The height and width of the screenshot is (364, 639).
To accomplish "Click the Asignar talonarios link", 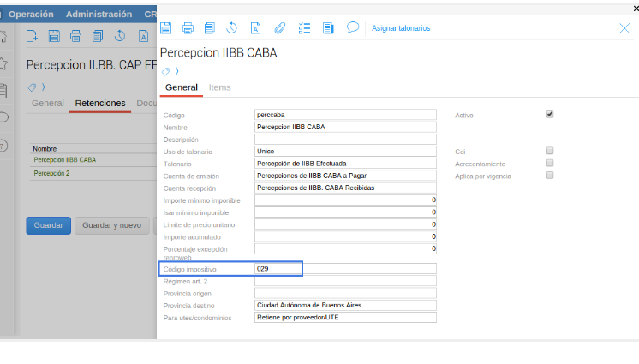I will tap(401, 28).
